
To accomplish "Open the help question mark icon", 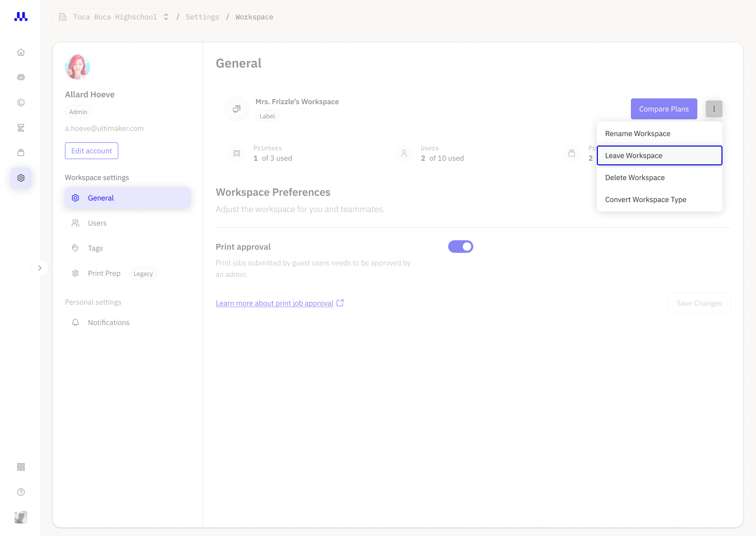I will tap(21, 492).
